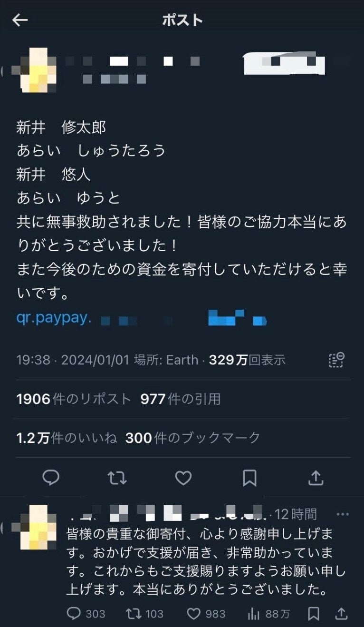Repost the reply with 103 reposts
The width and height of the screenshot is (364, 627).
click(144, 614)
